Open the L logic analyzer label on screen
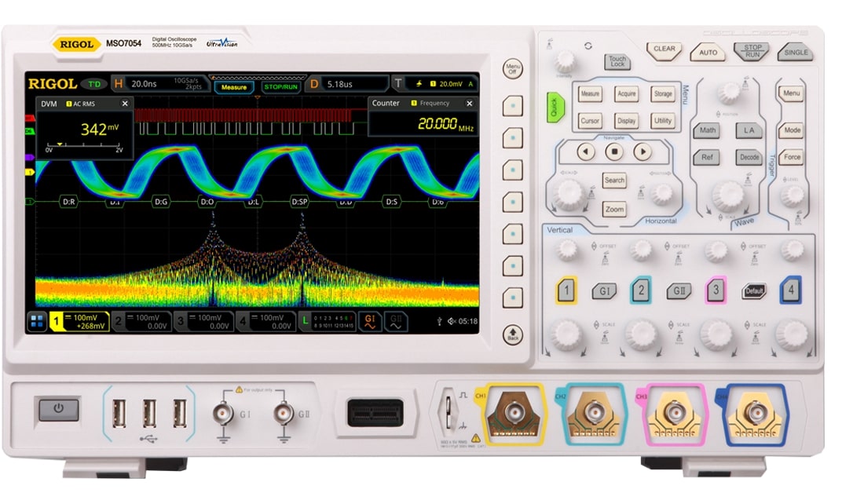 [x=327, y=321]
